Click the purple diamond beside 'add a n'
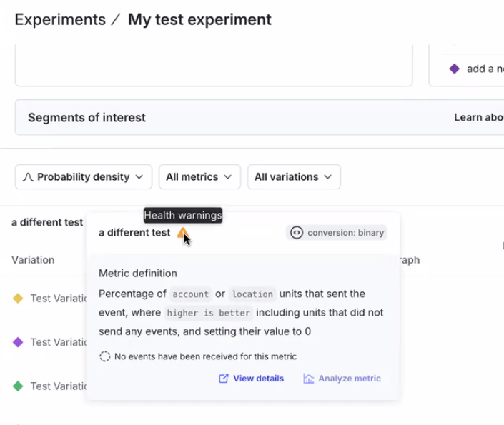 454,69
